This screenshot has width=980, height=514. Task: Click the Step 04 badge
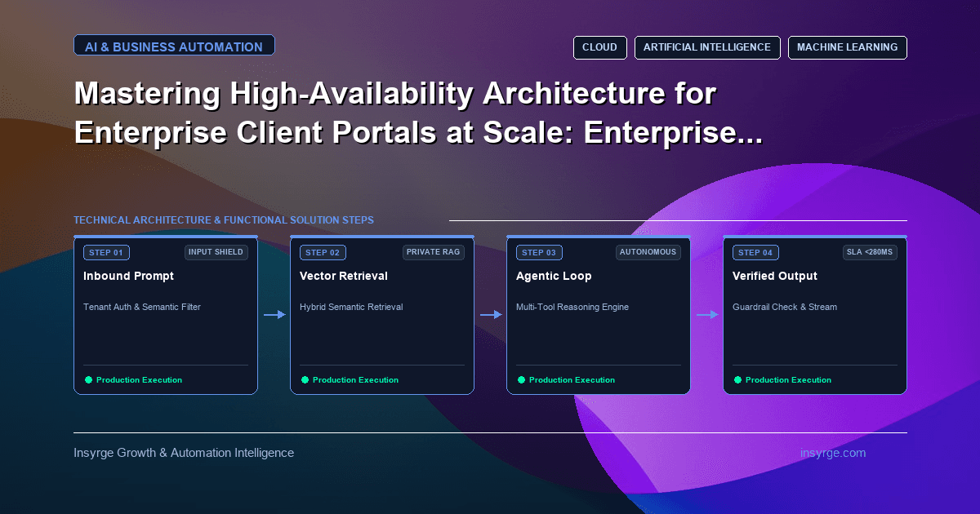tap(755, 252)
